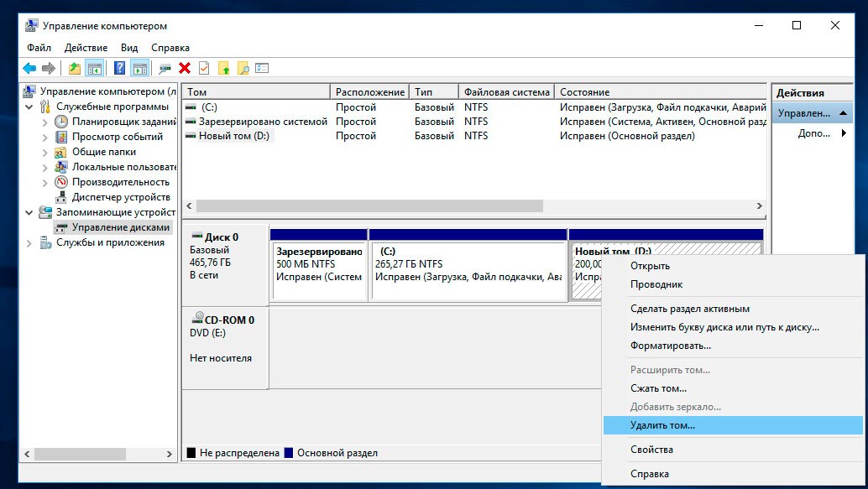Click the Task Scheduler clock icon
868x489 pixels.
61,122
